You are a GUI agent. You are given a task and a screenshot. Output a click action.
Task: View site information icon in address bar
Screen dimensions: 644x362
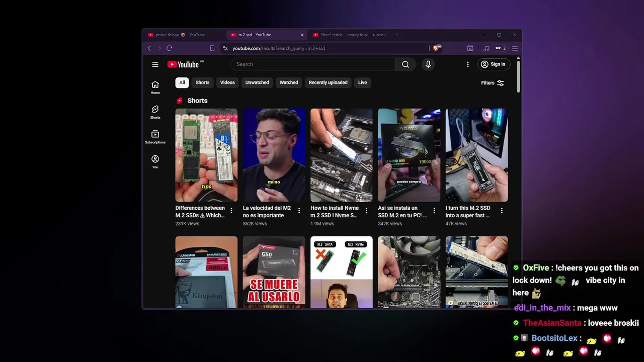(225, 48)
